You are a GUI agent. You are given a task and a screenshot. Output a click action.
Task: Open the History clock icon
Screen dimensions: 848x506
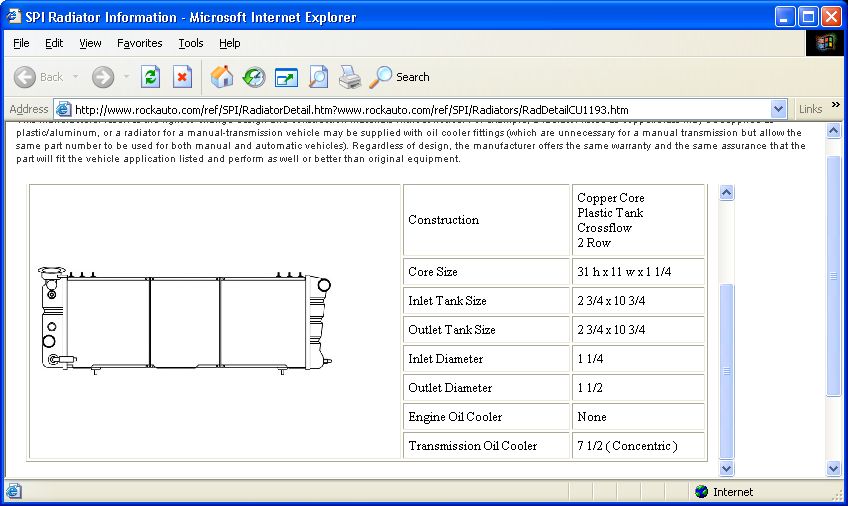(254, 77)
